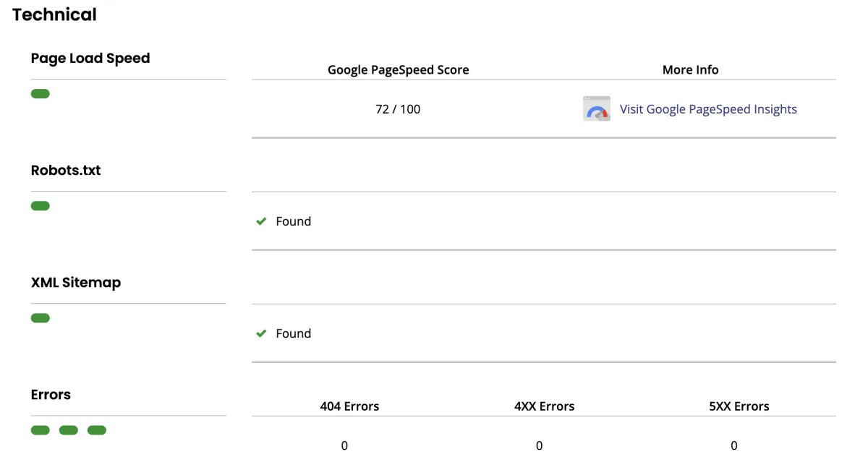Click the first green pill under Errors
The image size is (868, 470).
[x=41, y=430]
